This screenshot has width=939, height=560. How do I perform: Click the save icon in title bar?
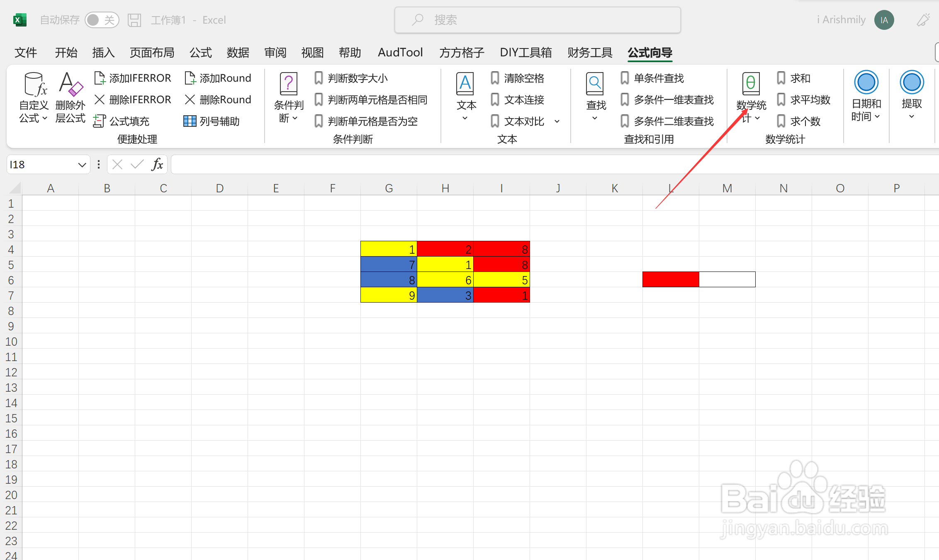(134, 20)
